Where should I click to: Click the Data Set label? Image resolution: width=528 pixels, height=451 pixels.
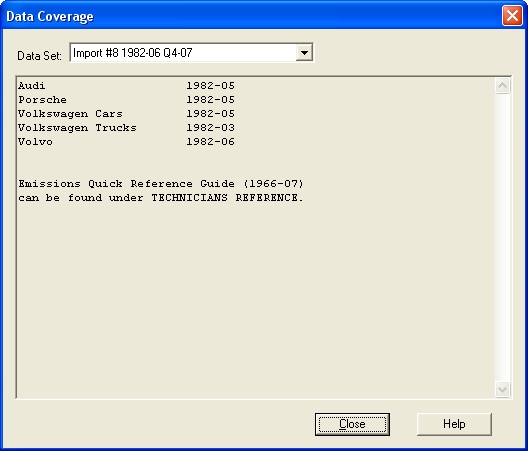click(39, 56)
